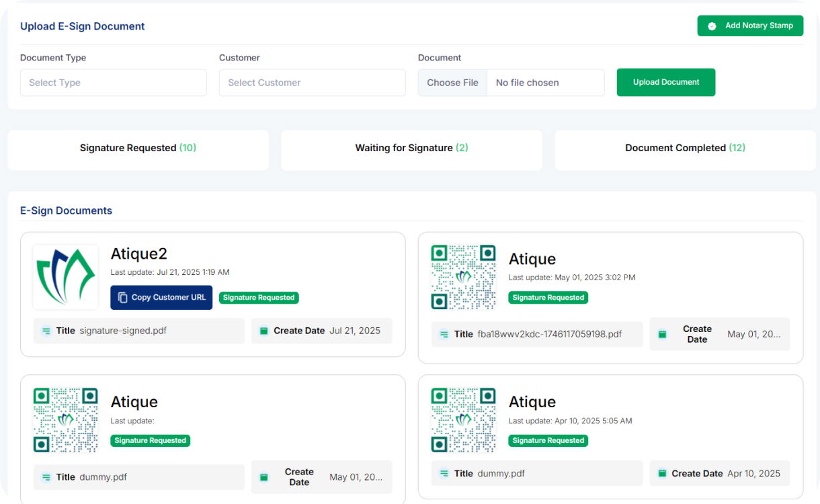Click the Add Notary Stamp checkmark icon

click(x=712, y=26)
